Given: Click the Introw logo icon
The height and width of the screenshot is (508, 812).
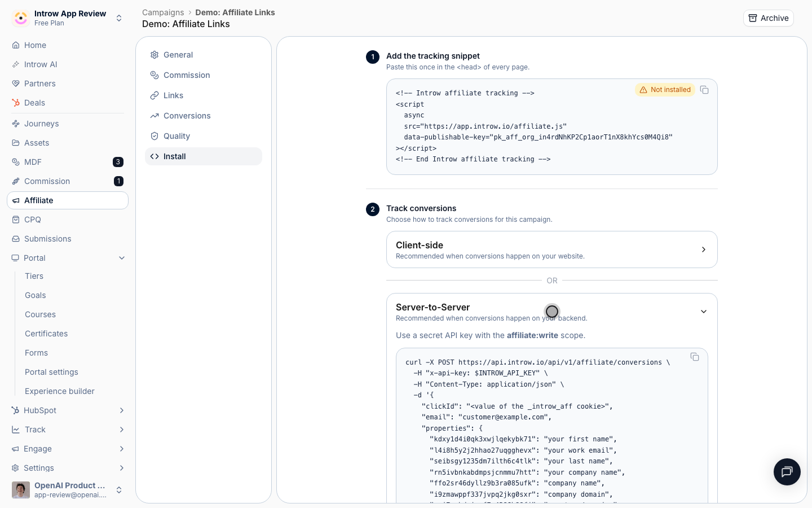Looking at the screenshot, I should 21,18.
